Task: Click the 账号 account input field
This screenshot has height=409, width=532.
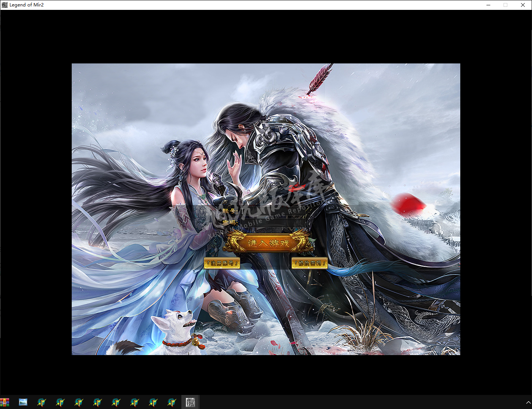Action: 272,211
